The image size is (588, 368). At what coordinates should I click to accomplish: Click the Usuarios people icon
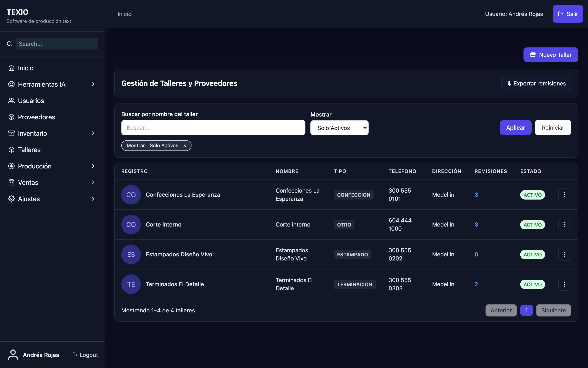click(11, 101)
